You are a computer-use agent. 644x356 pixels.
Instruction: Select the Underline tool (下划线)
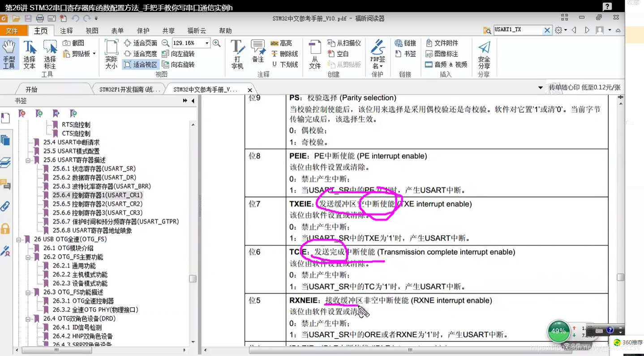pos(284,64)
